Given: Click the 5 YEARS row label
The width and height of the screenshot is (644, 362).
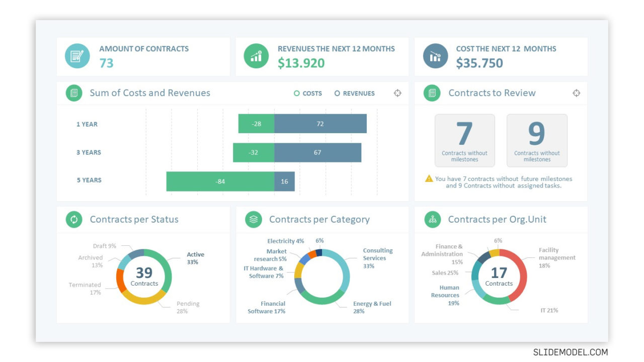Looking at the screenshot, I should (x=89, y=180).
